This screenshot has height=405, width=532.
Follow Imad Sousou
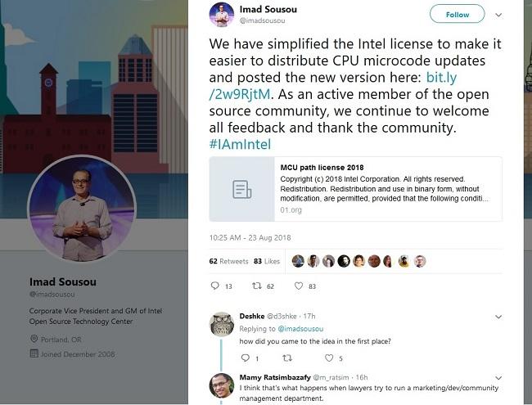click(x=457, y=14)
